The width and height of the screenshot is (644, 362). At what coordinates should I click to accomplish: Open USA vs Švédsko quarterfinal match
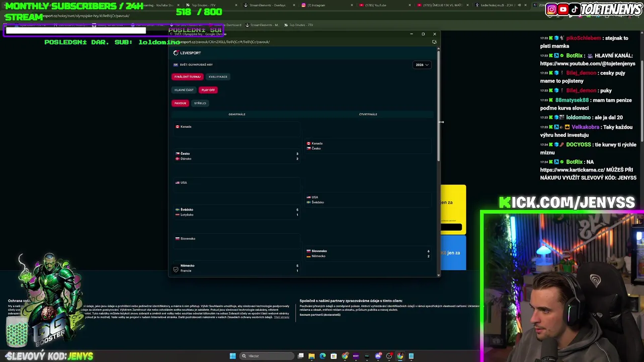click(368, 200)
